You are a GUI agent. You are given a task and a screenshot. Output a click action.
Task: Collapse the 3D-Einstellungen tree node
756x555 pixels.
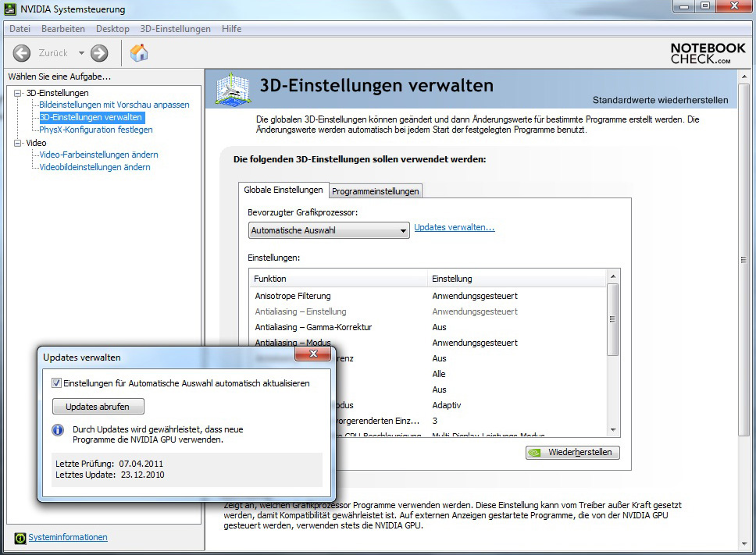18,93
